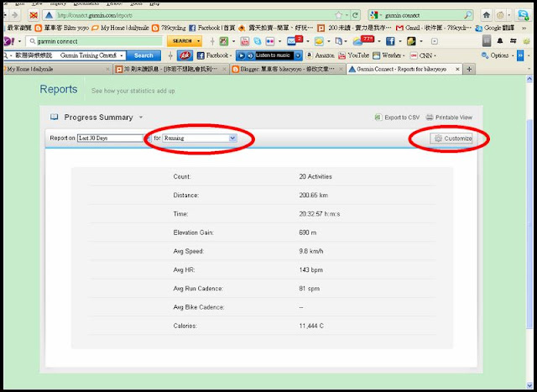Click the Printable View printer icon
This screenshot has width=537, height=392.
(430, 118)
